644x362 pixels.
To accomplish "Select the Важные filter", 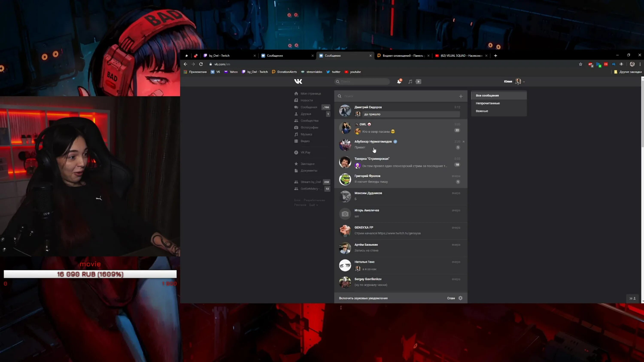I will click(x=499, y=111).
